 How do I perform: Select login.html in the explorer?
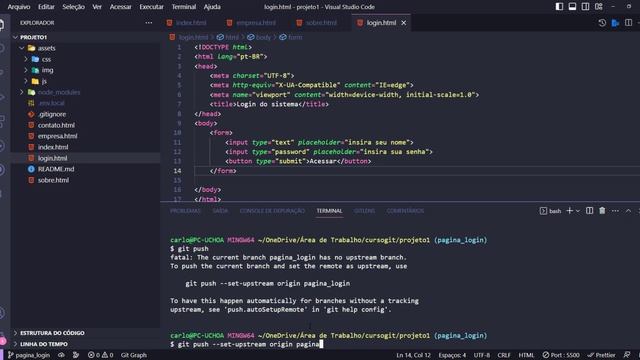click(52, 158)
